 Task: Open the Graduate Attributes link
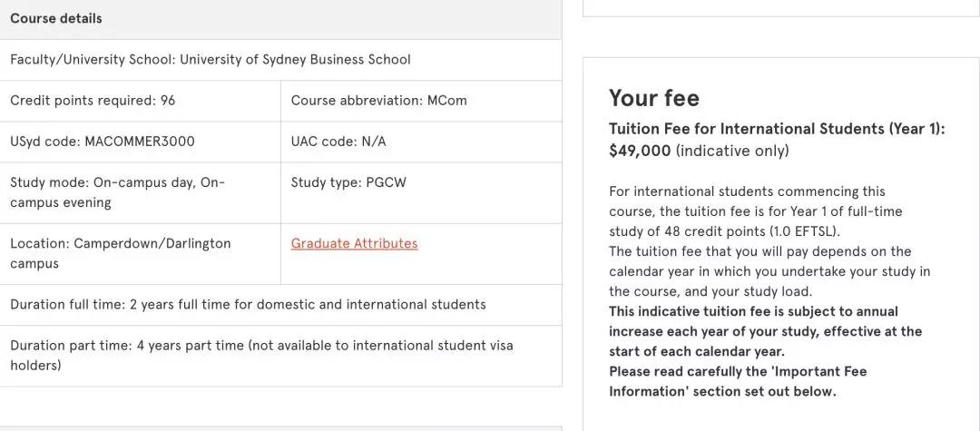pos(354,243)
